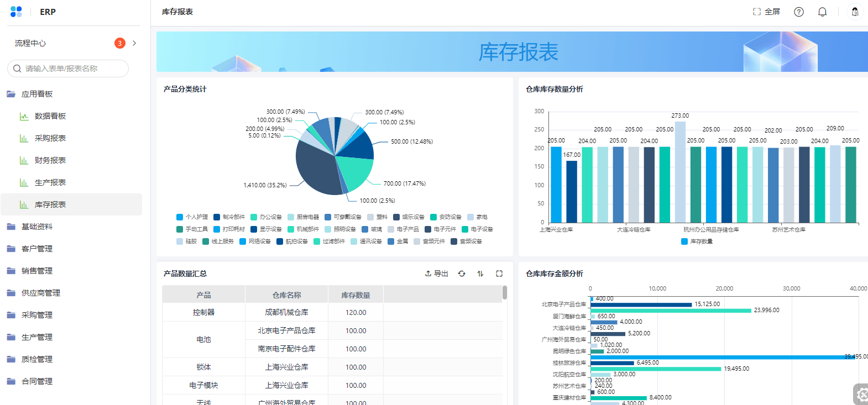Click the 请输入表单/报表名称 search field
This screenshot has width=868, height=405.
pyautogui.click(x=68, y=69)
